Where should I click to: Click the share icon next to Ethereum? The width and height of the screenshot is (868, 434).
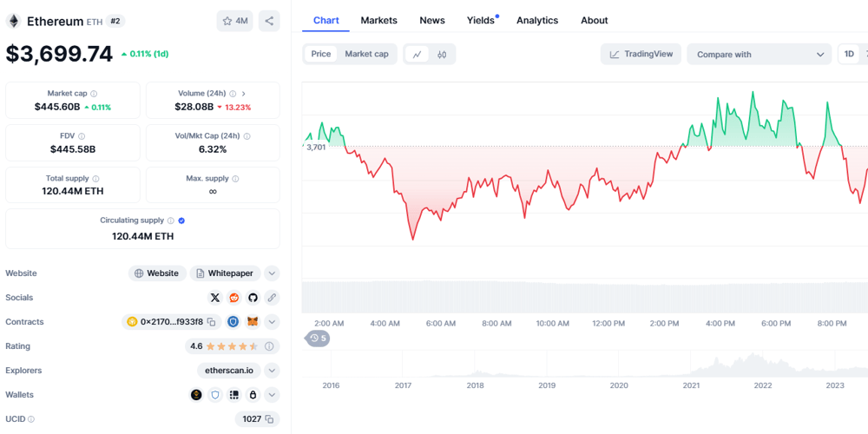pos(269,21)
